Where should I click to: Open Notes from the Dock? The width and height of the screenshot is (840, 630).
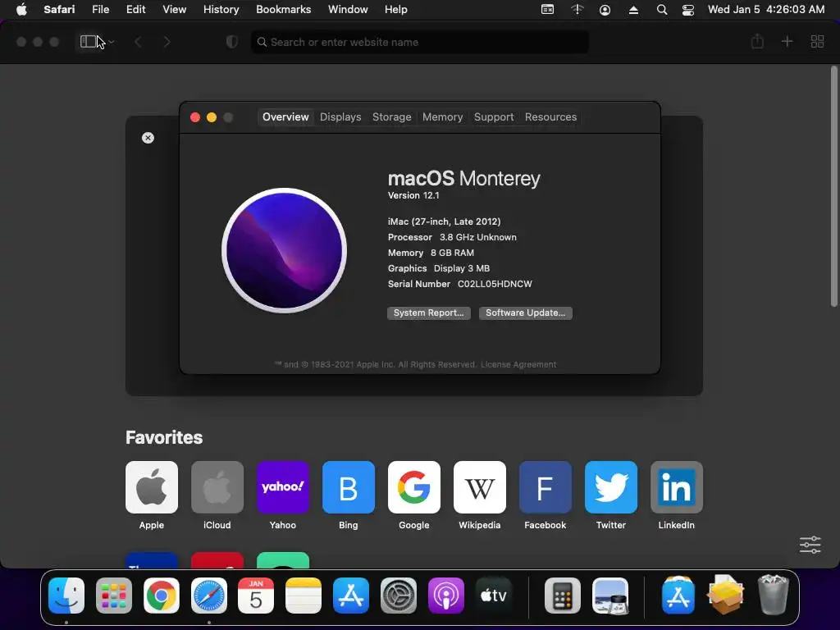point(304,596)
